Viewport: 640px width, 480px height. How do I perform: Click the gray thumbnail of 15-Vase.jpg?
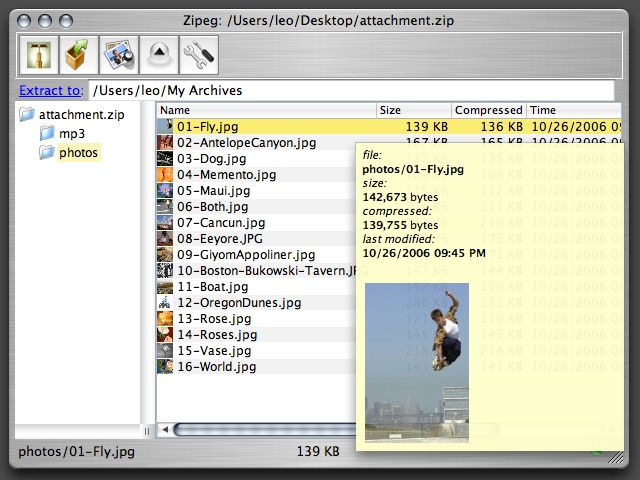(165, 350)
